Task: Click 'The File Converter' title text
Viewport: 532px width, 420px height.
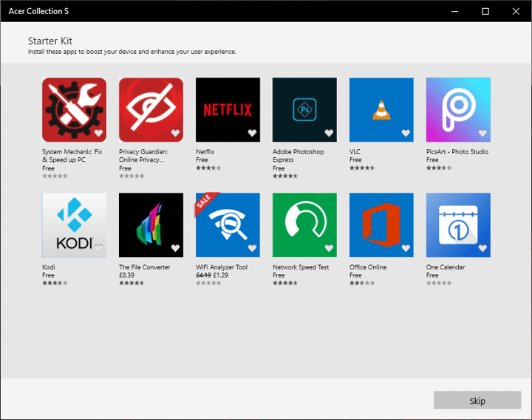Action: pos(145,266)
